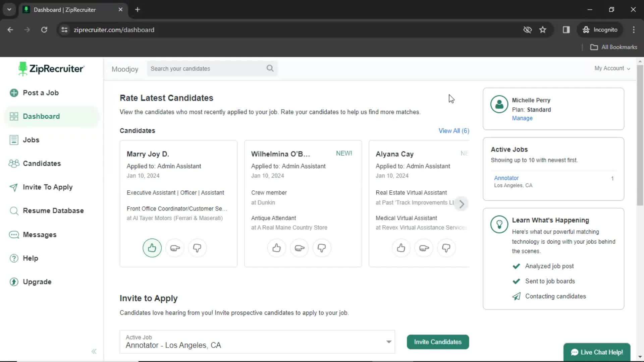Screen dimensions: 644x362
Task: Click the View All (6) candidates link
Action: (454, 130)
